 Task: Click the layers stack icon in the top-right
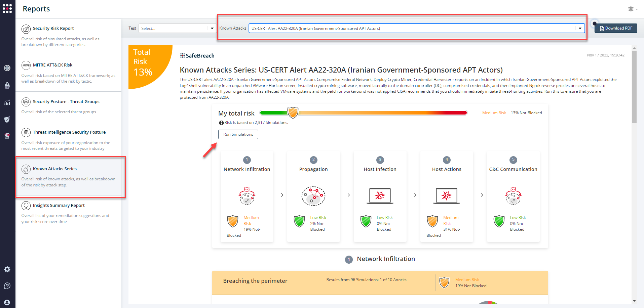(x=630, y=9)
